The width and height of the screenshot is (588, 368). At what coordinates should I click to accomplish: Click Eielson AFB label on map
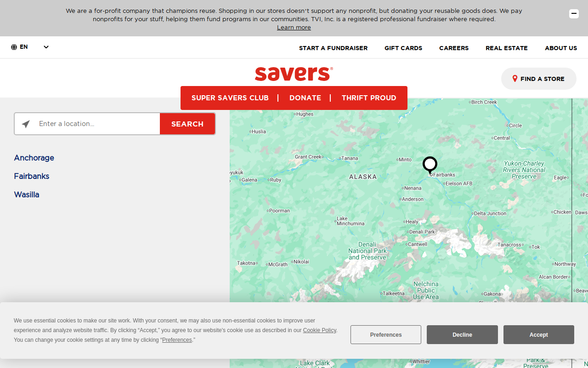458,184
